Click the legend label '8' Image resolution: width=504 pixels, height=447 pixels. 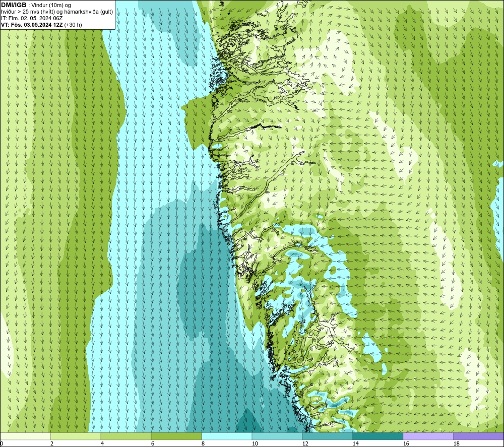point(203,443)
